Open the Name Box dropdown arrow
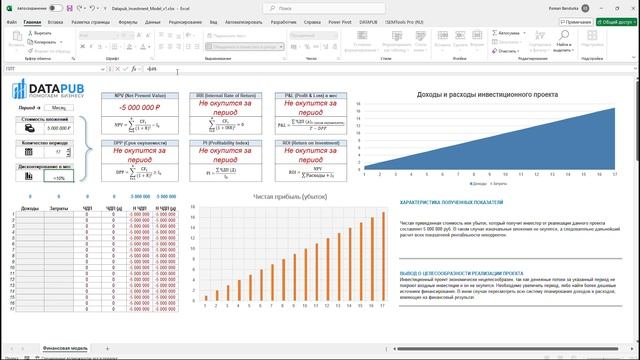The height and width of the screenshot is (360, 640). (x=102, y=69)
